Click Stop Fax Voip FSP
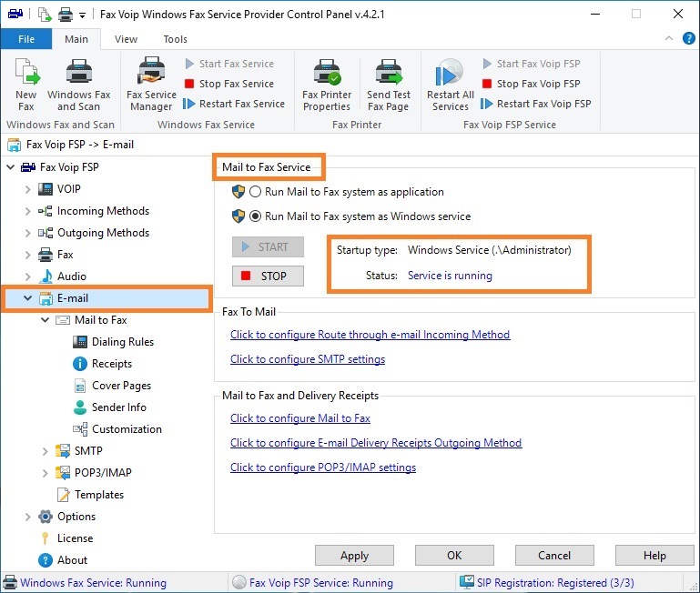Viewport: 700px width, 593px height. tap(532, 84)
